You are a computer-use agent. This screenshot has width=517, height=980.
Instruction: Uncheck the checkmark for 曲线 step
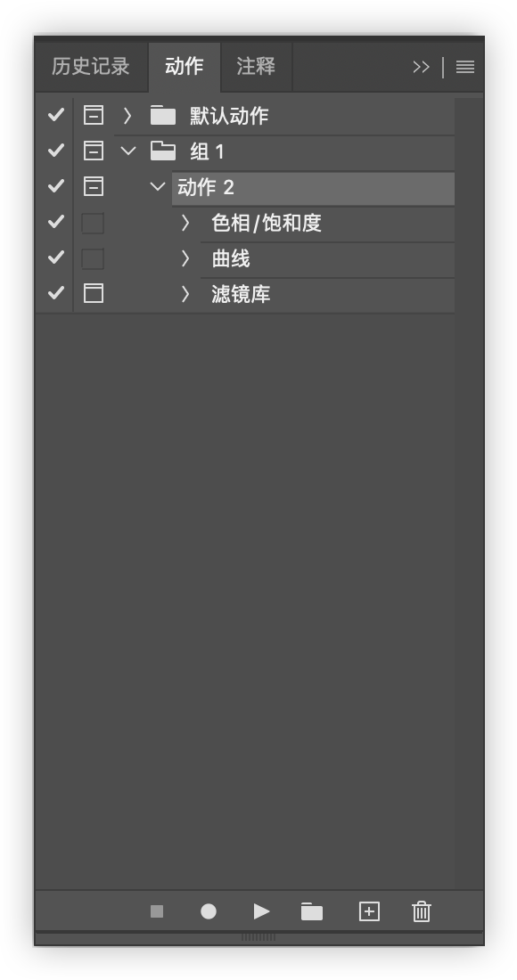click(56, 257)
